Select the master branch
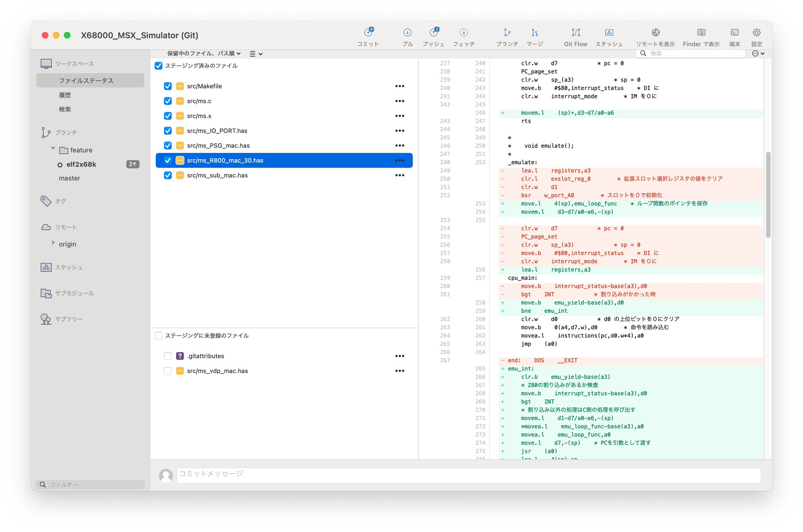The width and height of the screenshot is (803, 532). (69, 178)
